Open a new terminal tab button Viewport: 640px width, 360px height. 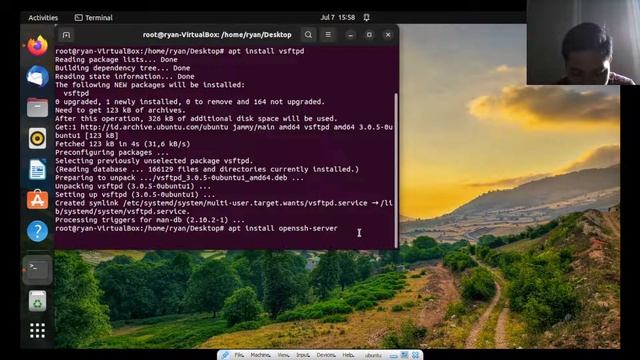(66, 35)
